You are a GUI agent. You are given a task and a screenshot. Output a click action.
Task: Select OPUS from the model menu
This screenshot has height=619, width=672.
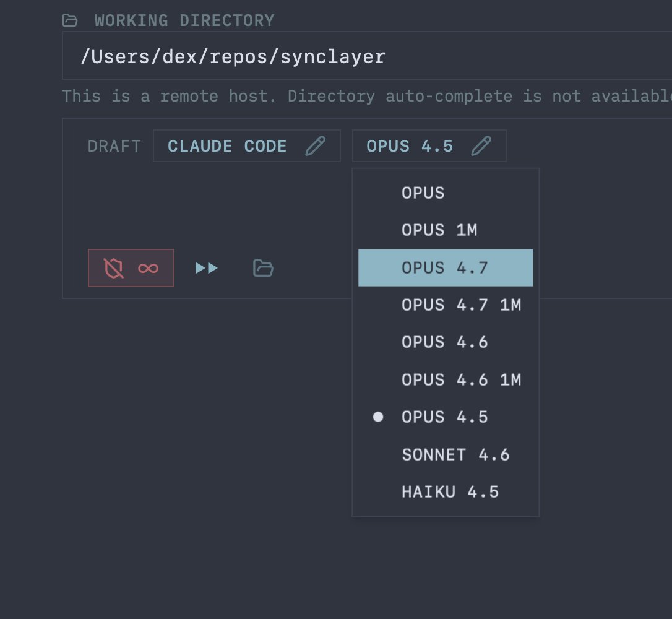[446, 193]
